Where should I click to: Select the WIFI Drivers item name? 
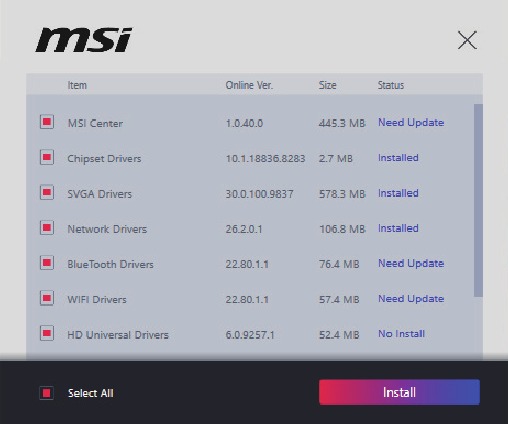click(x=97, y=300)
